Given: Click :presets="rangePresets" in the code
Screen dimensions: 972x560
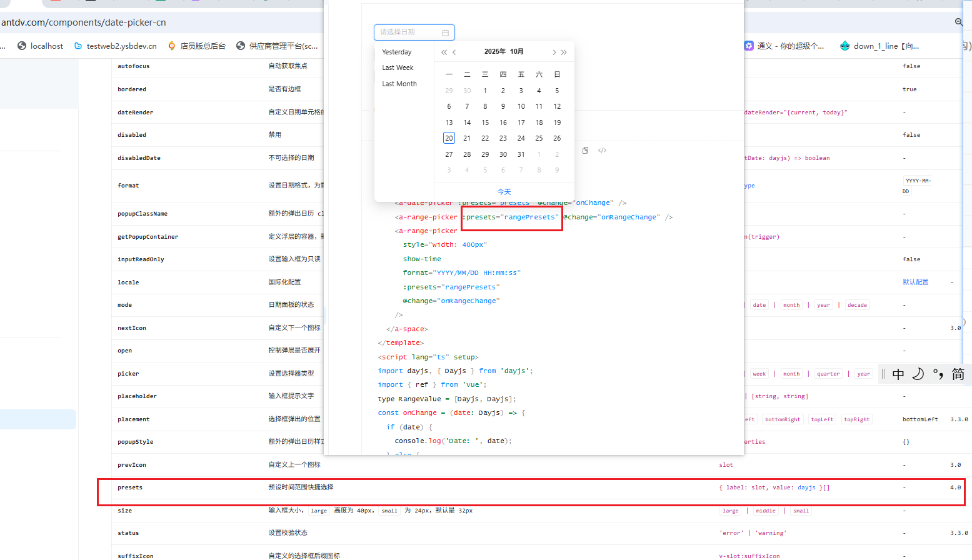Looking at the screenshot, I should pos(511,217).
